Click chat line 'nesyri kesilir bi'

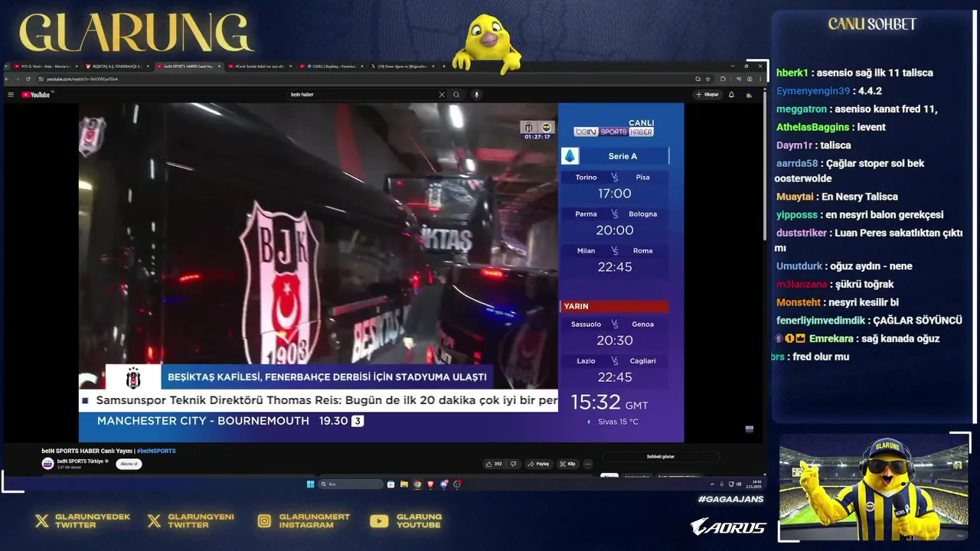tap(864, 302)
